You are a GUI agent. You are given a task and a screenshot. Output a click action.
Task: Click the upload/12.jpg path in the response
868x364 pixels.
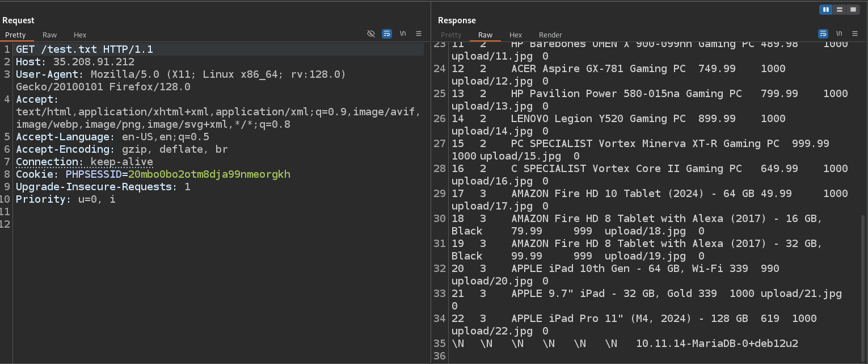492,81
